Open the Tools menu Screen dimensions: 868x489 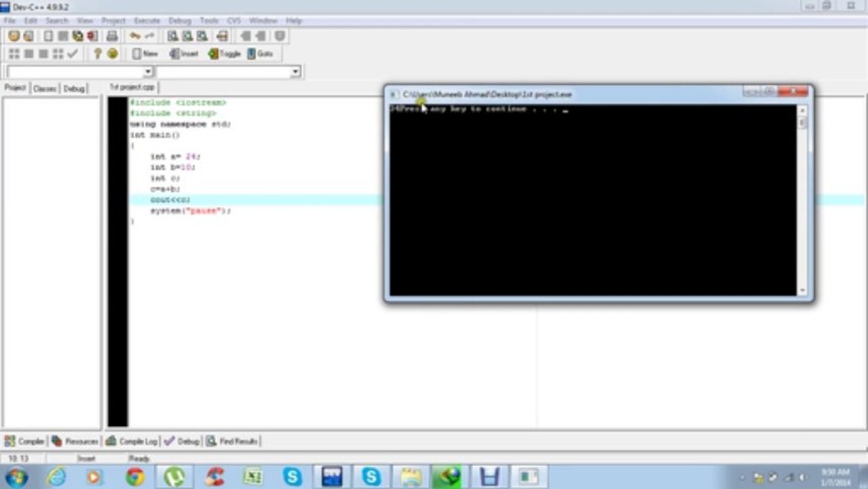pos(209,21)
